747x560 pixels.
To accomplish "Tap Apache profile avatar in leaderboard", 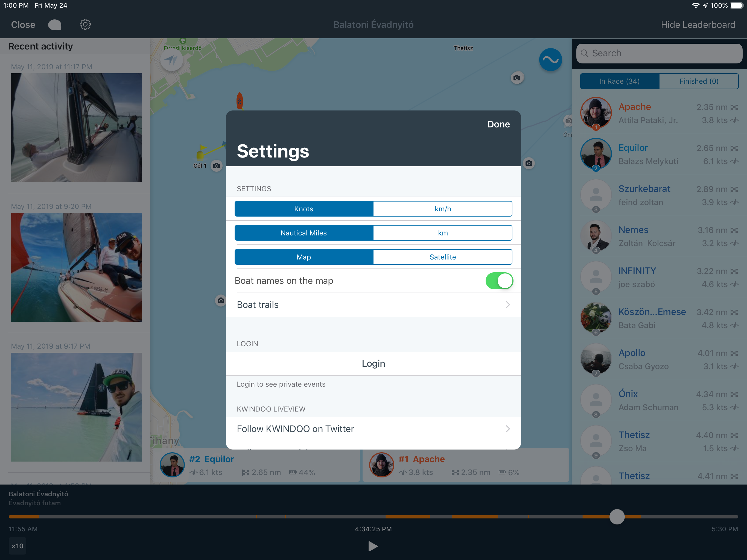I will click(x=596, y=113).
